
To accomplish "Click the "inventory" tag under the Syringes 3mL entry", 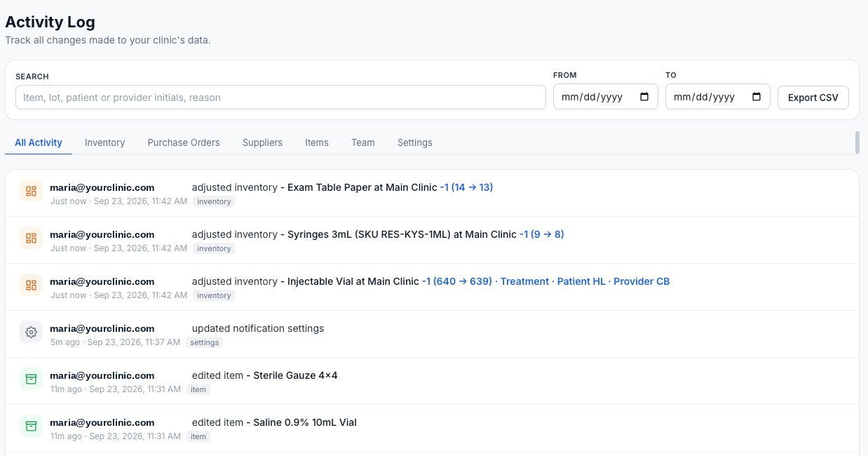I will click(x=214, y=248).
